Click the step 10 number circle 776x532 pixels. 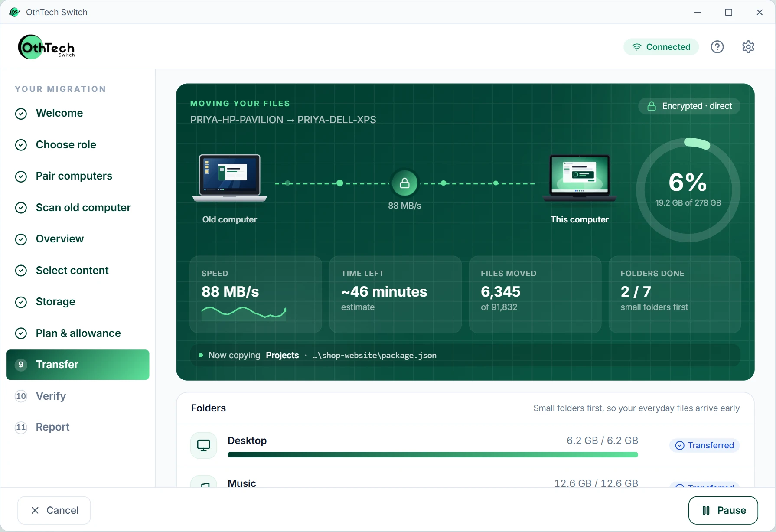(21, 396)
